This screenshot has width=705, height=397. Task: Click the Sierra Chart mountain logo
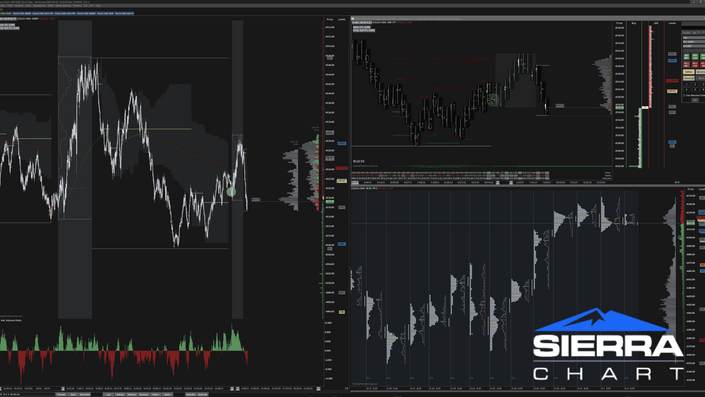coord(602,320)
